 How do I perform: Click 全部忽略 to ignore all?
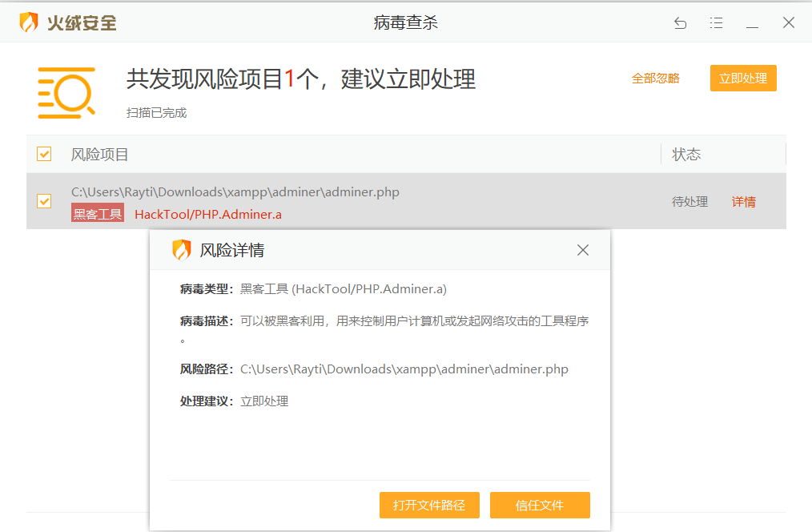tap(655, 79)
